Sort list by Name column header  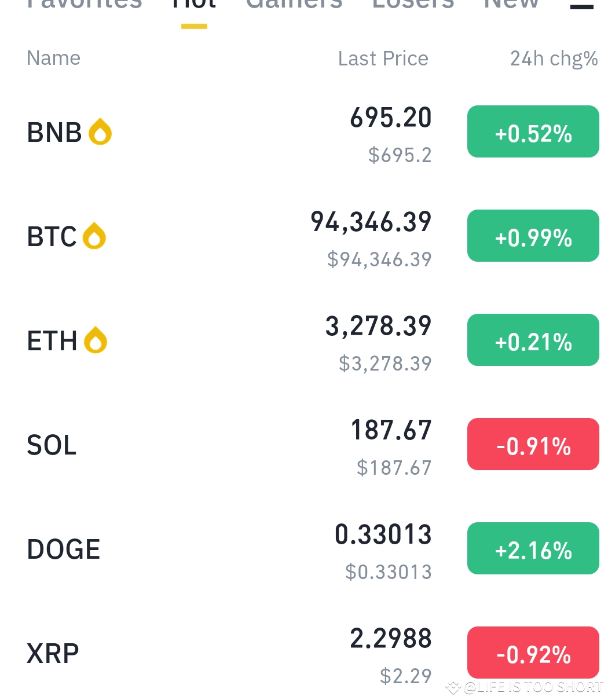pos(53,58)
